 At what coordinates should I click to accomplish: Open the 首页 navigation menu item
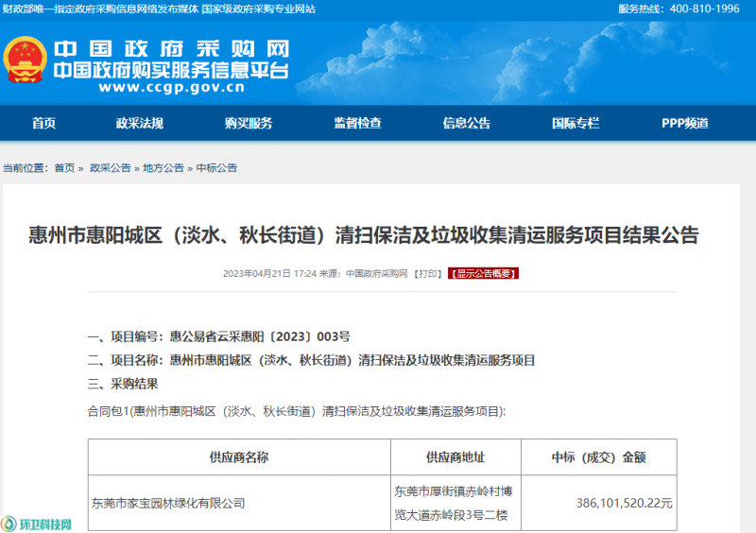(x=43, y=124)
